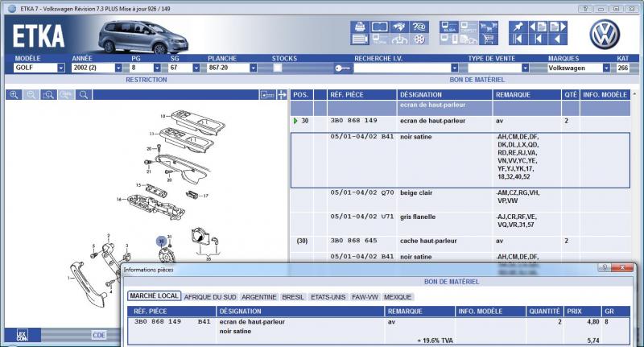
Task: Click the wheel rim icon
Action: click(419, 39)
